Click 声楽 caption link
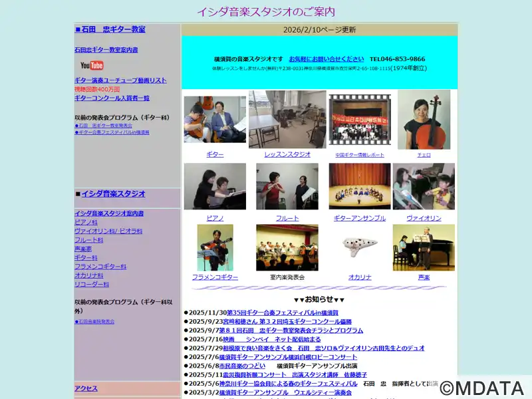 click(424, 277)
